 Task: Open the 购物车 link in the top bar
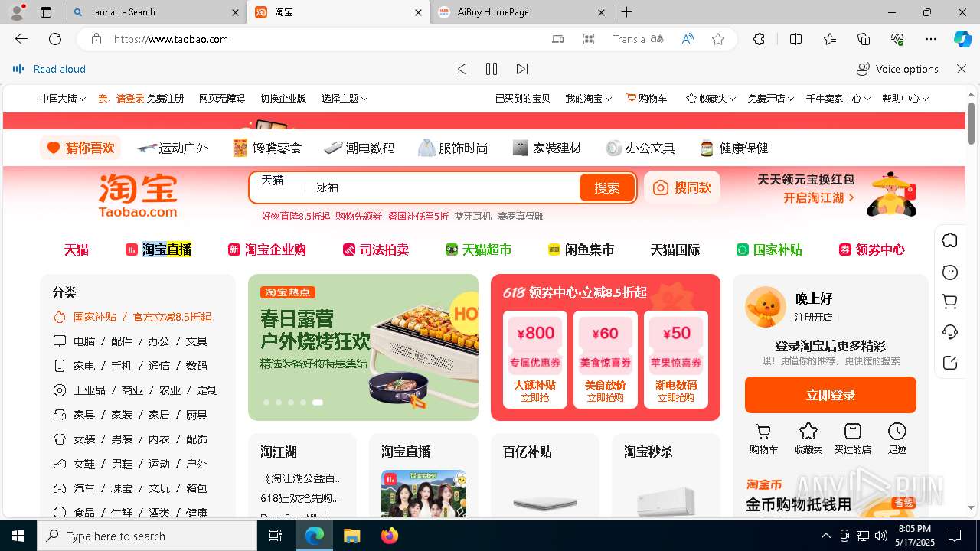point(647,99)
